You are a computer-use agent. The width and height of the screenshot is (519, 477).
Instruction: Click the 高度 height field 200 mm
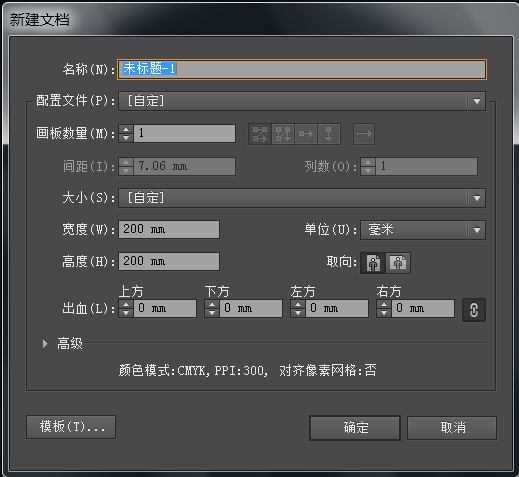click(x=169, y=261)
